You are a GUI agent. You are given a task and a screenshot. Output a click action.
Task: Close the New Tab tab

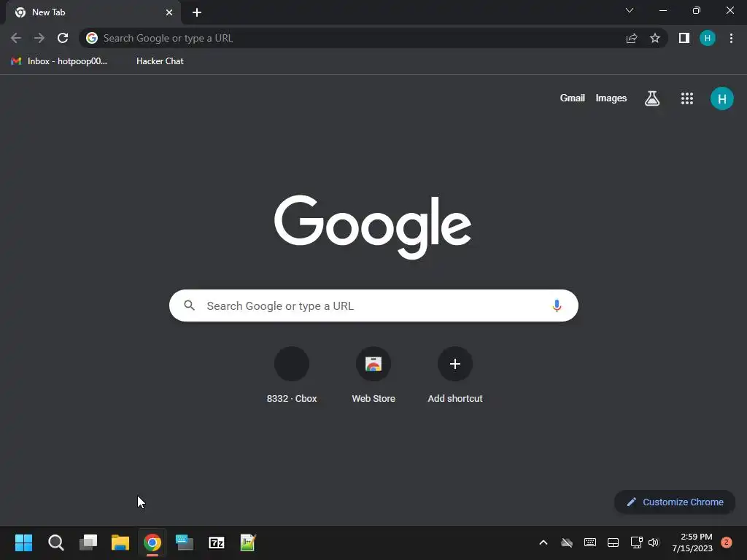[169, 12]
